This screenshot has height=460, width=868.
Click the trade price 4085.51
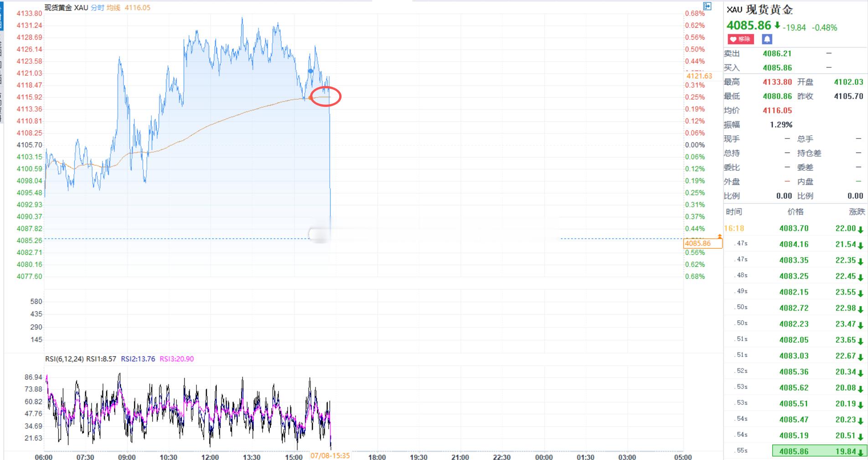point(794,404)
